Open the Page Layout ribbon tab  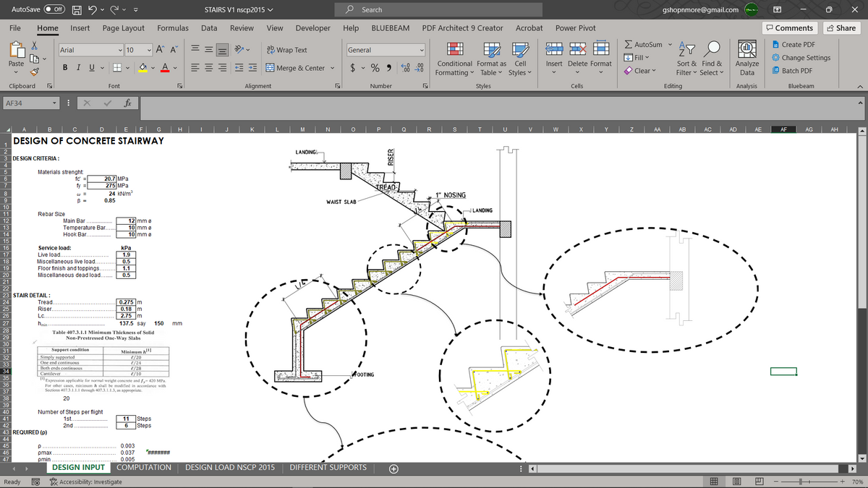tap(124, 28)
